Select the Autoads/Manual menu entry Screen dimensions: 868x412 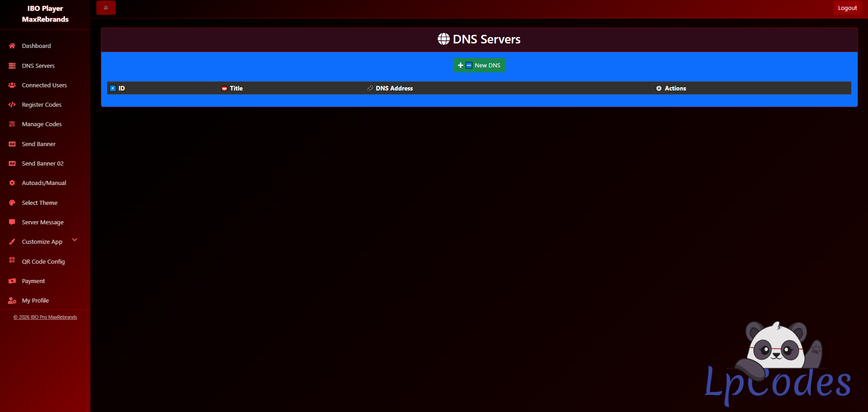click(x=44, y=183)
